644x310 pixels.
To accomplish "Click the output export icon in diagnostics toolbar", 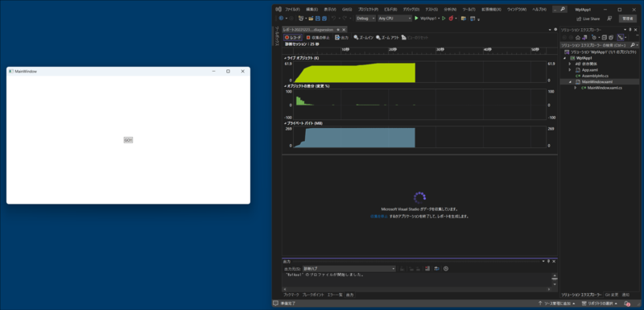I will pos(341,37).
